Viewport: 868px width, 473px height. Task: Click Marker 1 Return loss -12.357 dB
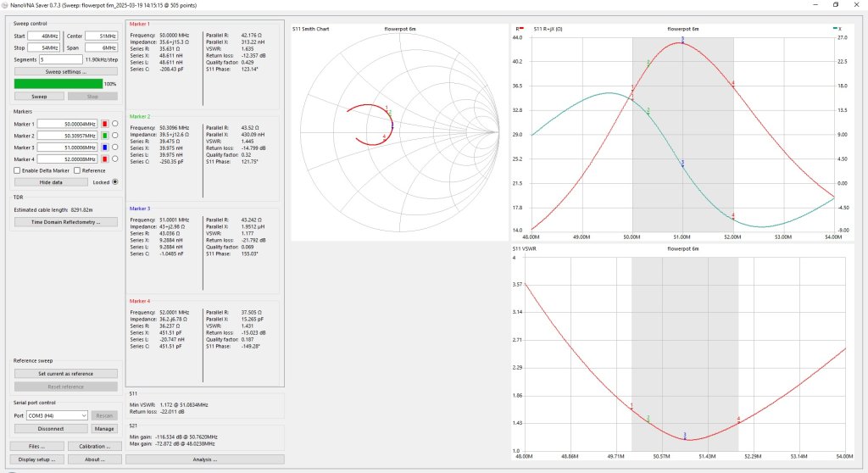click(x=253, y=55)
